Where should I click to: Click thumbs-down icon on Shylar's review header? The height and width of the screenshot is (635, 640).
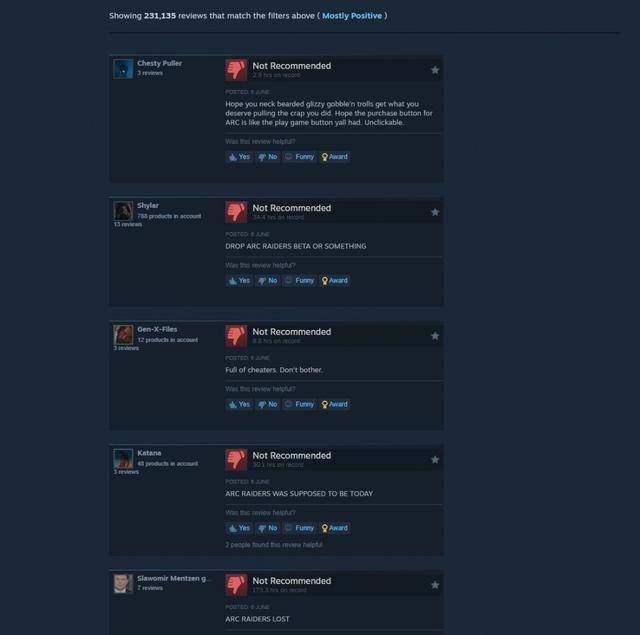(236, 212)
